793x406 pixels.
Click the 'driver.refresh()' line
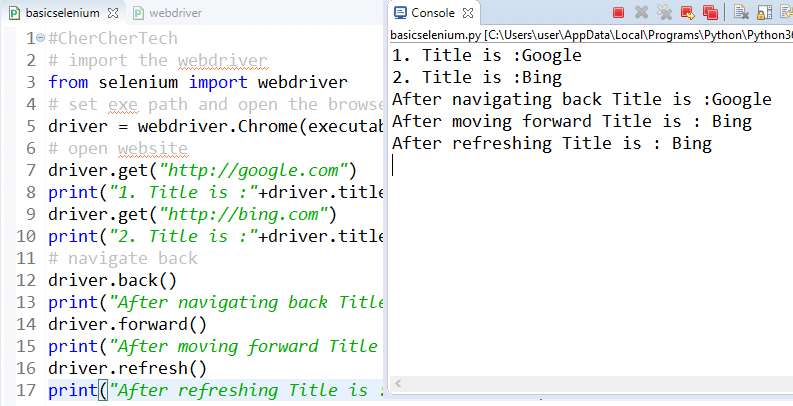coord(127,369)
